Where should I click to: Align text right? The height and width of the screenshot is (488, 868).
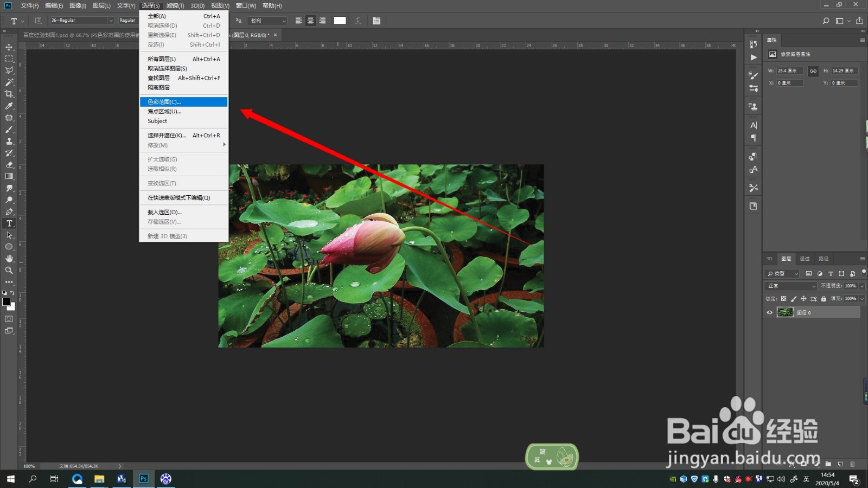click(x=322, y=21)
